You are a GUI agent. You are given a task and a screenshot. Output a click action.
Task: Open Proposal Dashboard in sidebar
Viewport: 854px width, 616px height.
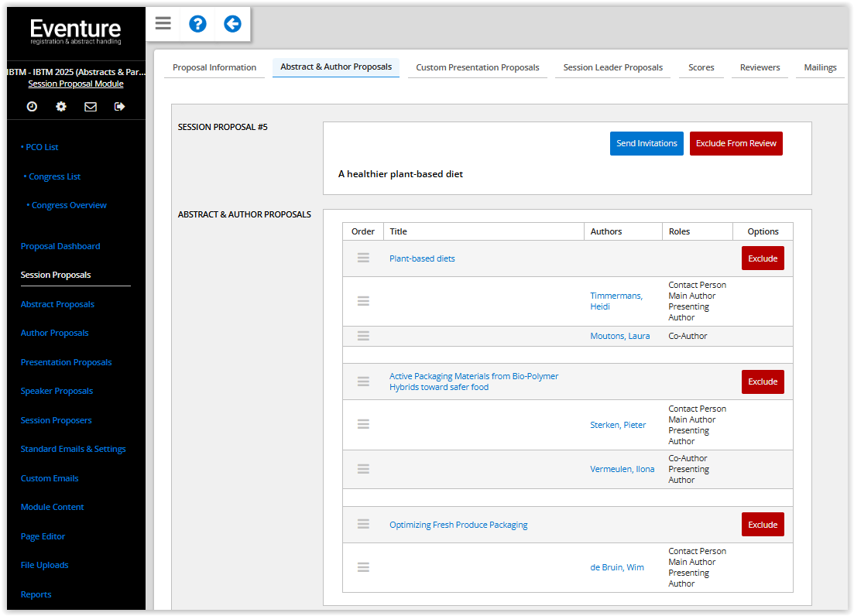pyautogui.click(x=60, y=246)
